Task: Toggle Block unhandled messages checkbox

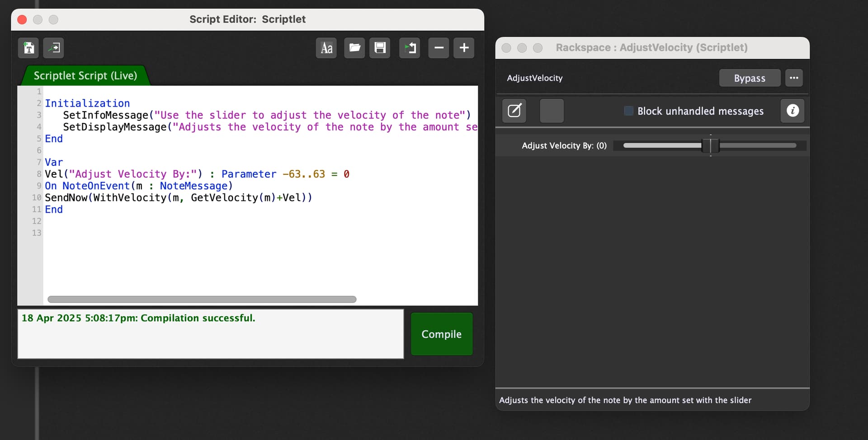Action: (x=628, y=111)
